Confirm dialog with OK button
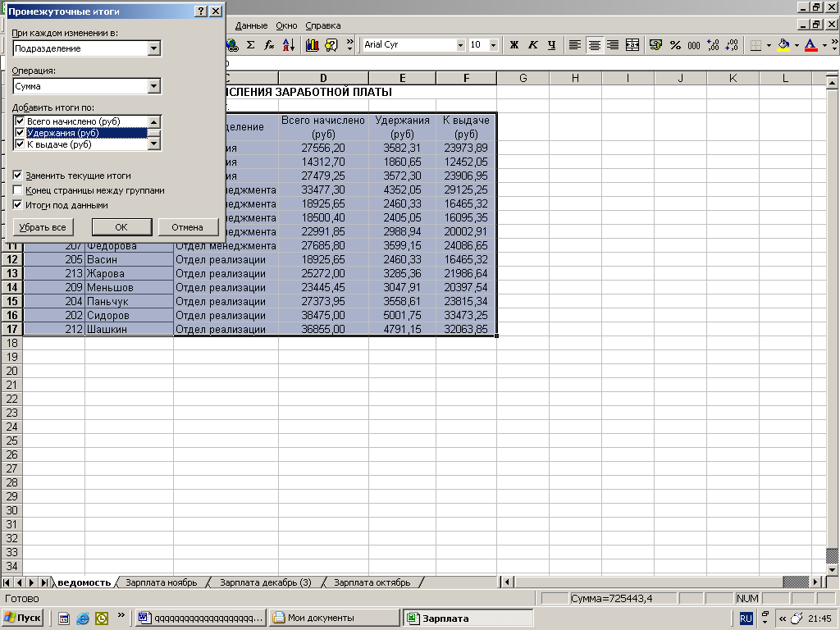Viewport: 840px width, 630px height. tap(121, 227)
